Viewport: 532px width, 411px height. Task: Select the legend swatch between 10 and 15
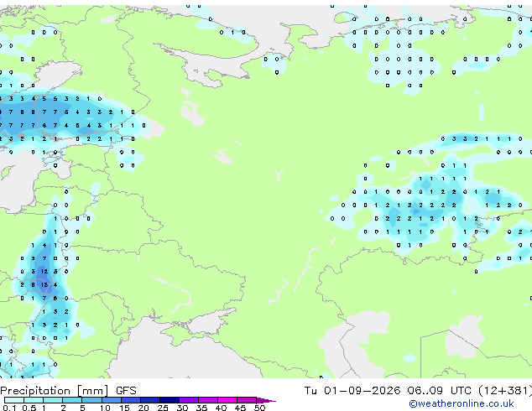point(111,400)
